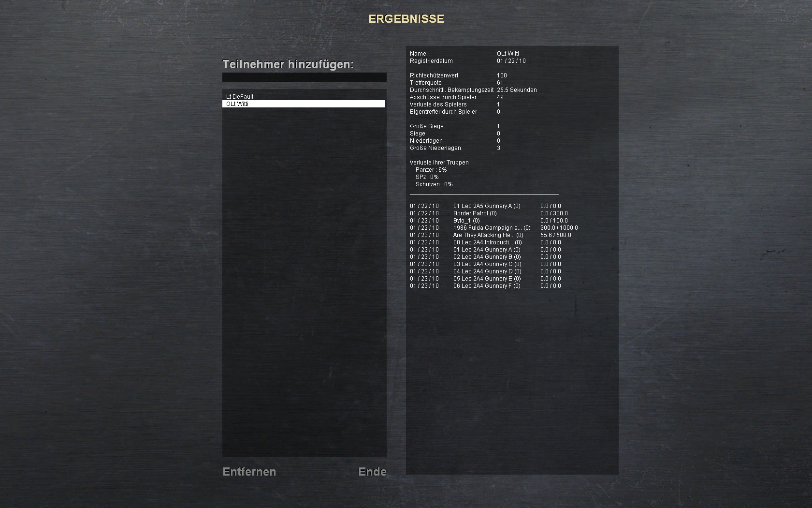This screenshot has height=508, width=812.
Task: Click the 06 Leo 2A4 Gunnery F row
Action: click(486, 286)
